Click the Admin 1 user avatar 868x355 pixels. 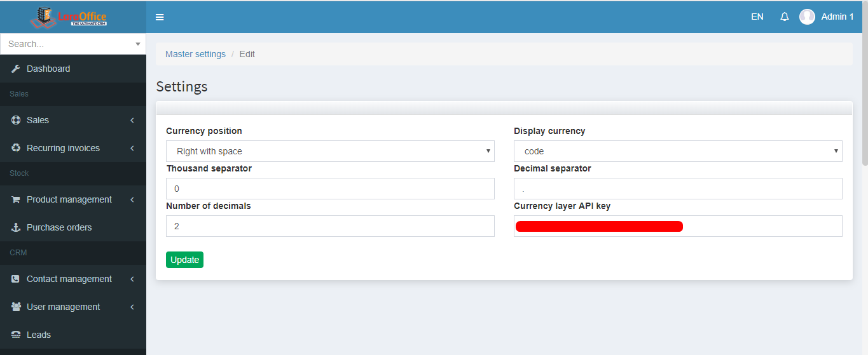tap(807, 17)
